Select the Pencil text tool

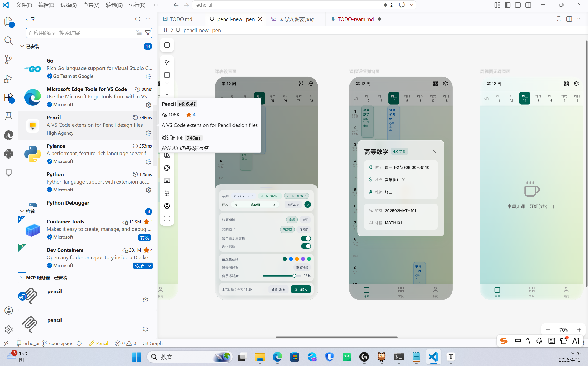(x=167, y=92)
